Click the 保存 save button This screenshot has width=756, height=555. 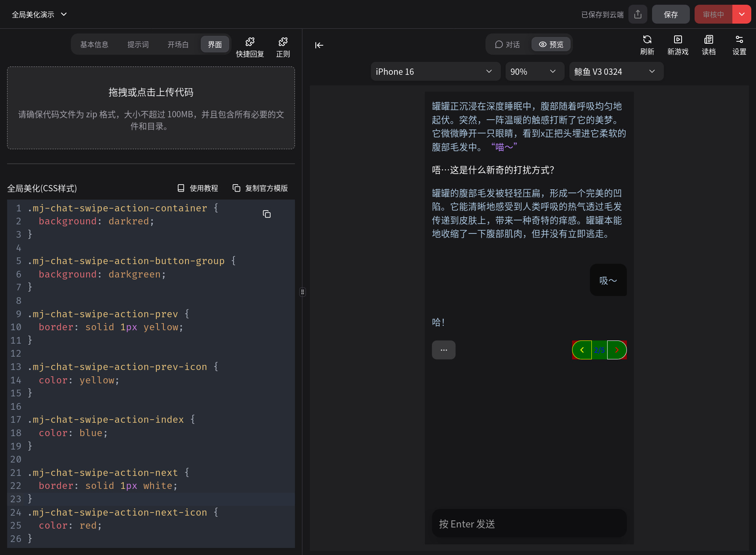[671, 15]
